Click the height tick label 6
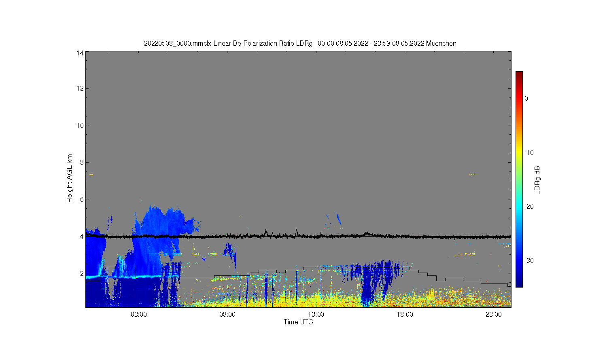607x364 pixels. [x=82, y=199]
